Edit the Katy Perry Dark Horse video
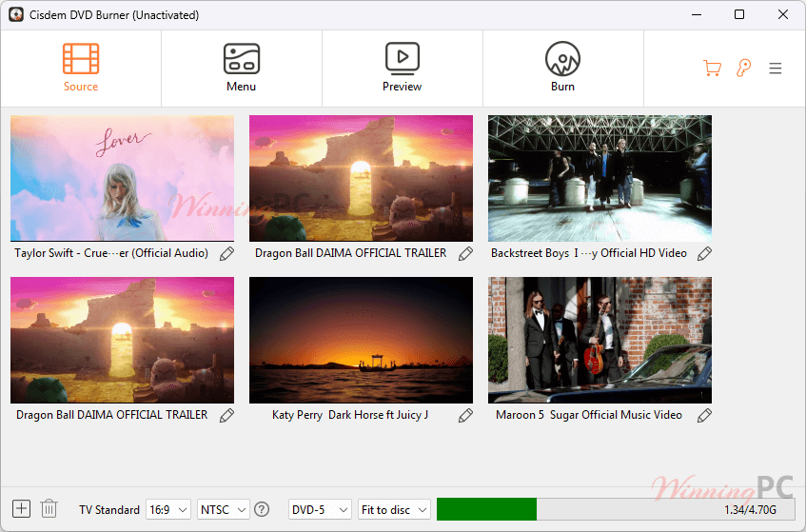806x532 pixels. [x=465, y=415]
